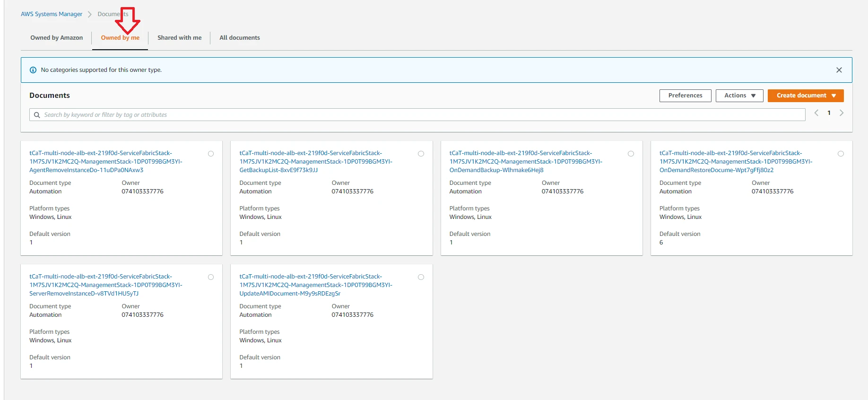This screenshot has height=400, width=868.
Task: Click the Preferences button
Action: 685,96
